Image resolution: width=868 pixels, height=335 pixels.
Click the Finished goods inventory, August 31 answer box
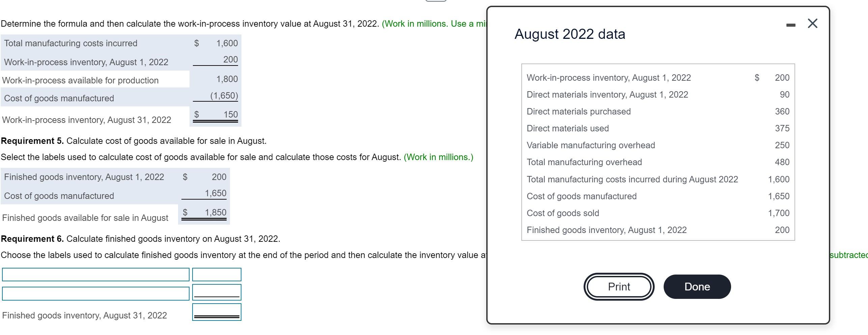coord(217,315)
